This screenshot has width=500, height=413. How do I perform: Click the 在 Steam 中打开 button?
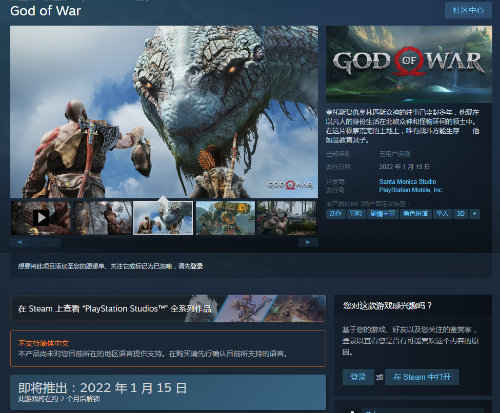tap(422, 377)
